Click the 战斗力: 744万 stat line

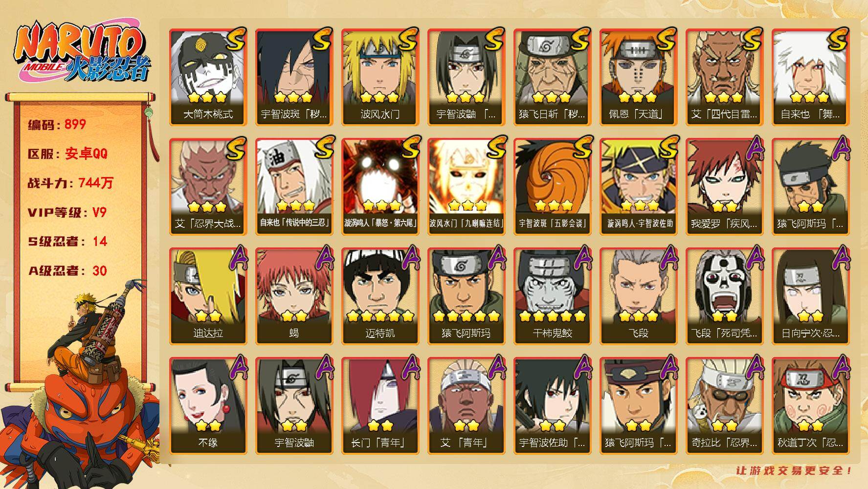(70, 183)
